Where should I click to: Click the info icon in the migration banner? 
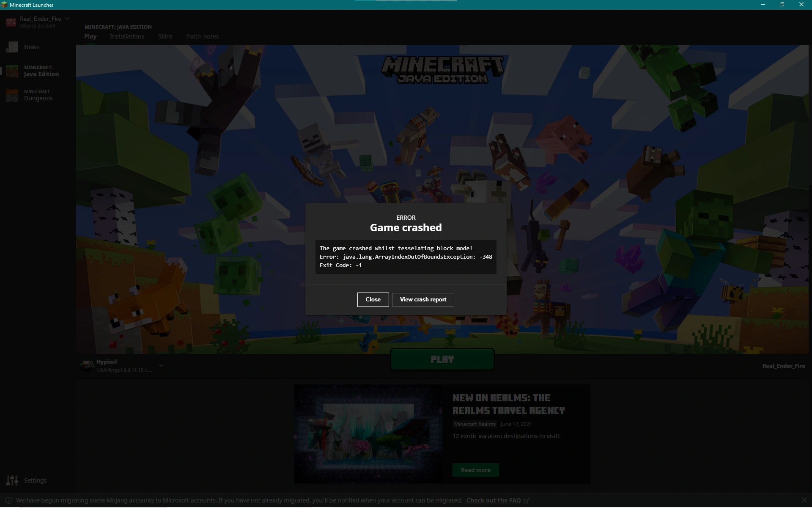coord(9,500)
